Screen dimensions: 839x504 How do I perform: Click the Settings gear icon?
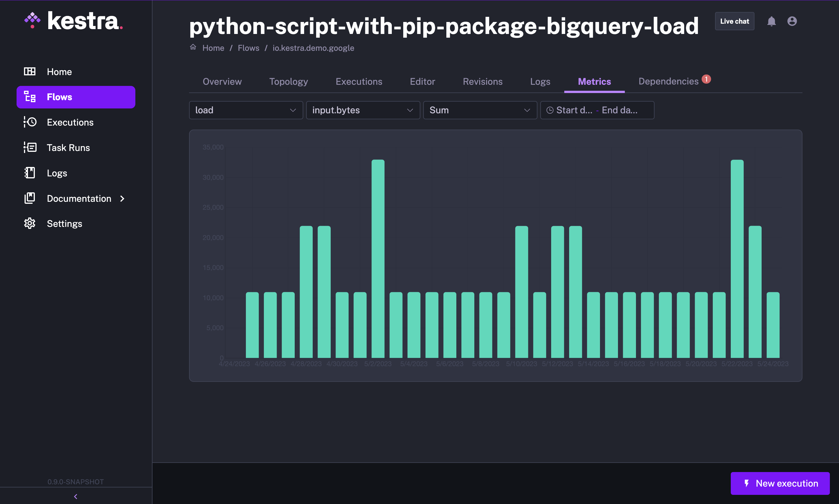coord(30,223)
